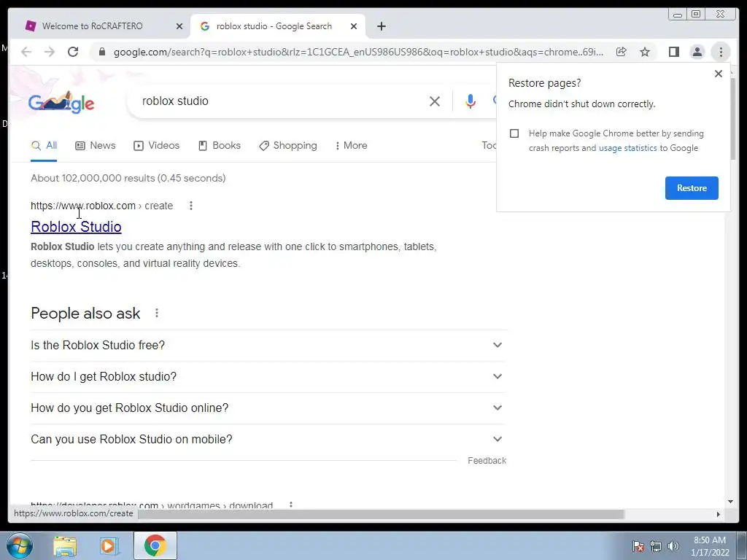Screen dimensions: 747x560
Task: Click the horizontal scrollbar thumb
Action: click(x=381, y=514)
